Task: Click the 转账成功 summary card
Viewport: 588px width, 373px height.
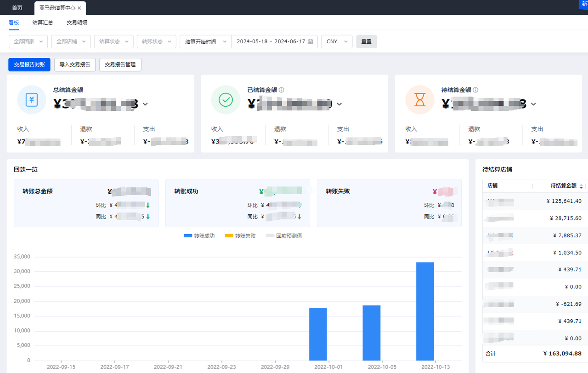Action: point(237,203)
